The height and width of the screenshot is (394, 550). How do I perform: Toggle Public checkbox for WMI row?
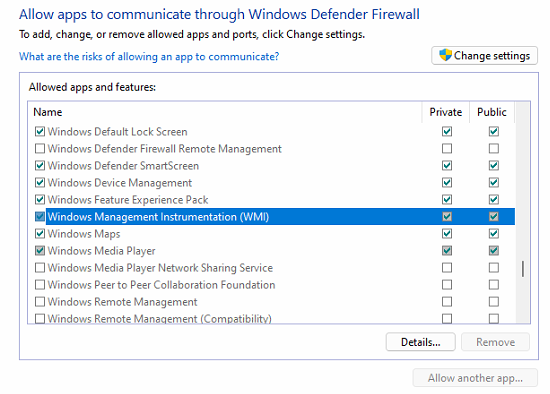click(x=494, y=216)
